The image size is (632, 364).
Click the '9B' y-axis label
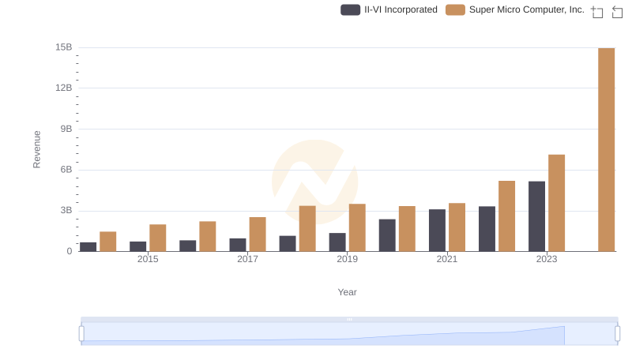point(66,129)
